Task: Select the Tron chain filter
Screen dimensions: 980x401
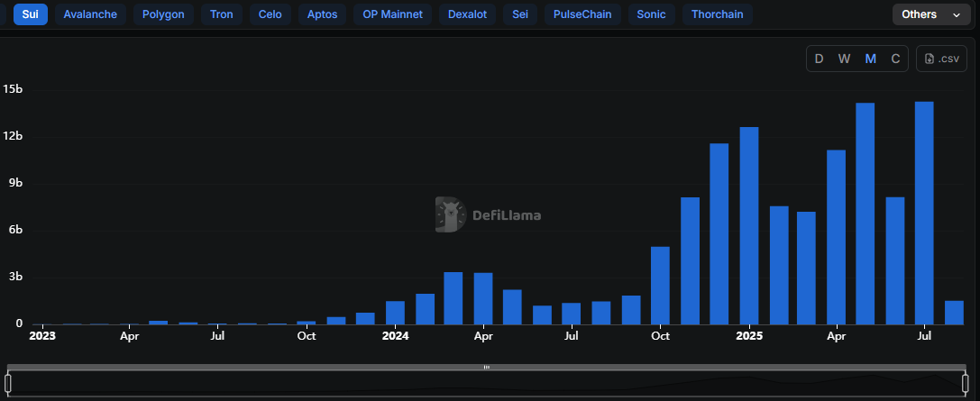Action: (221, 14)
